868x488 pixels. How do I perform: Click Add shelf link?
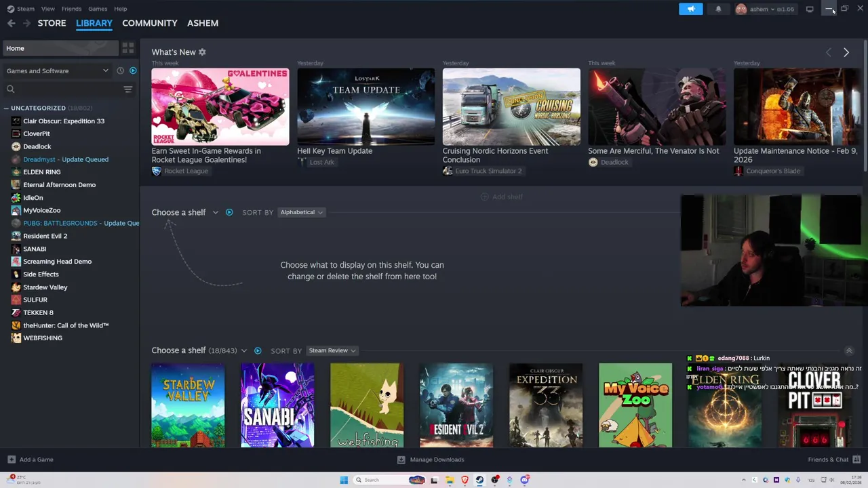(502, 197)
